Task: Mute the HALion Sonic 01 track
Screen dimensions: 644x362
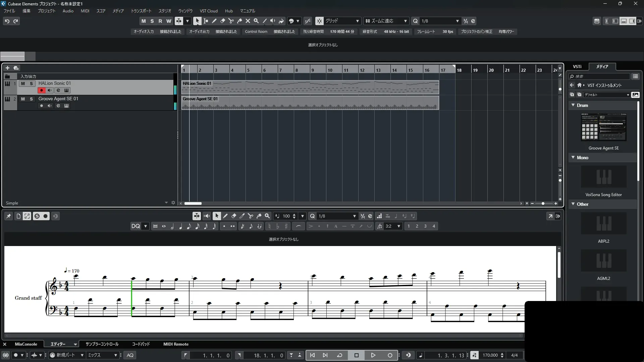Action: pyautogui.click(x=23, y=83)
